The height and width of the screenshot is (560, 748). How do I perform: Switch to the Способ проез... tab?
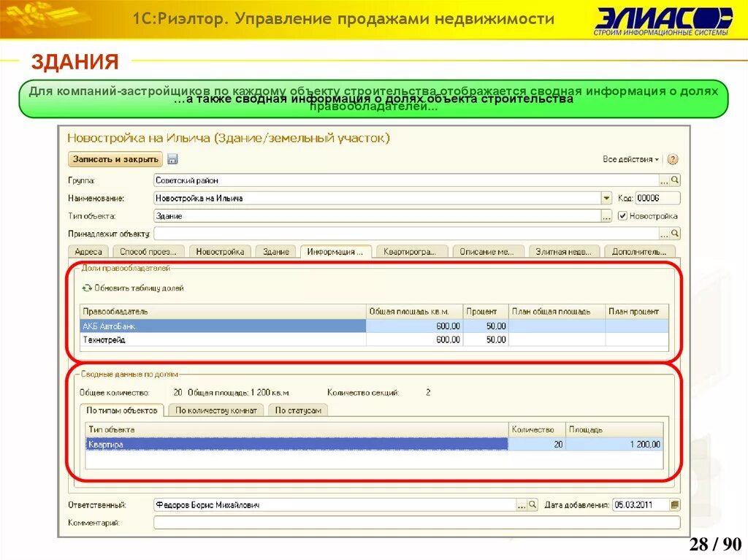click(x=148, y=251)
